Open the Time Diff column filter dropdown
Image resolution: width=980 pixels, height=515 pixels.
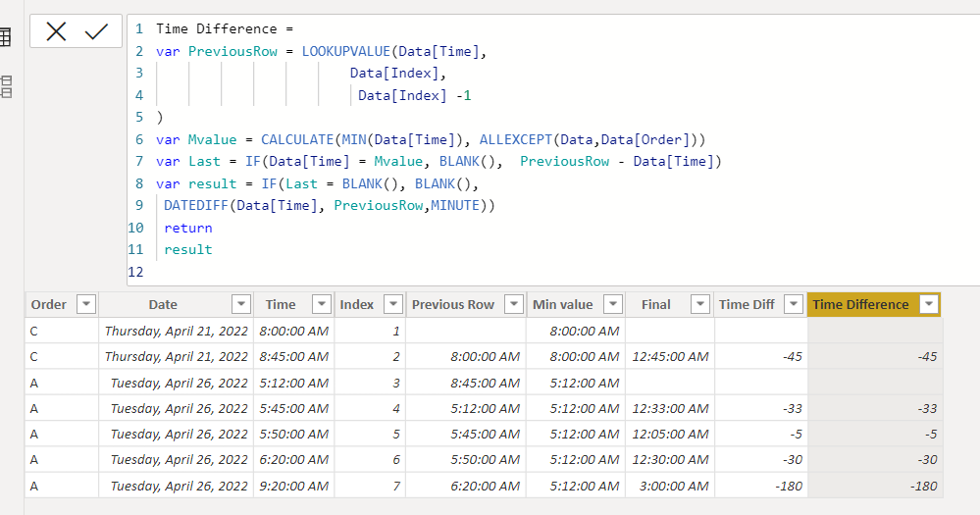794,304
